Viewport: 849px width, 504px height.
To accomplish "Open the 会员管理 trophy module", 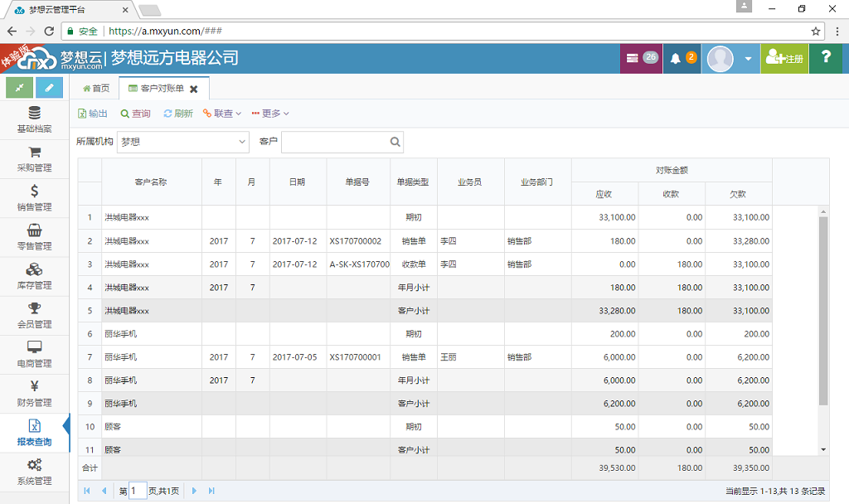I will click(x=34, y=316).
